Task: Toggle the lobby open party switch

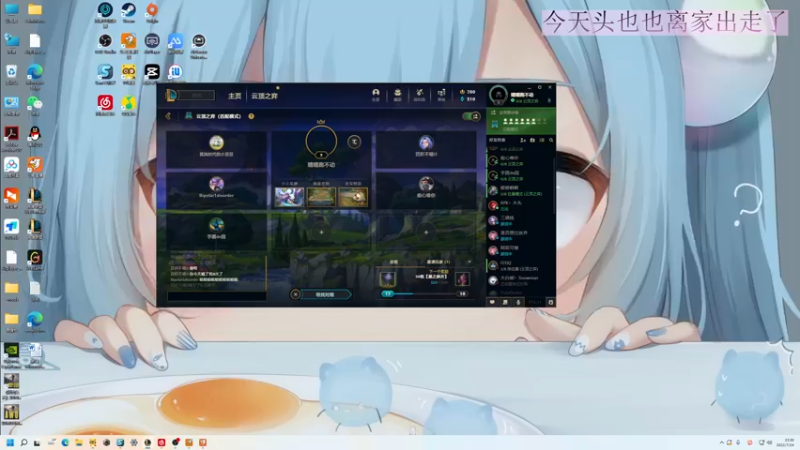Action: click(471, 116)
